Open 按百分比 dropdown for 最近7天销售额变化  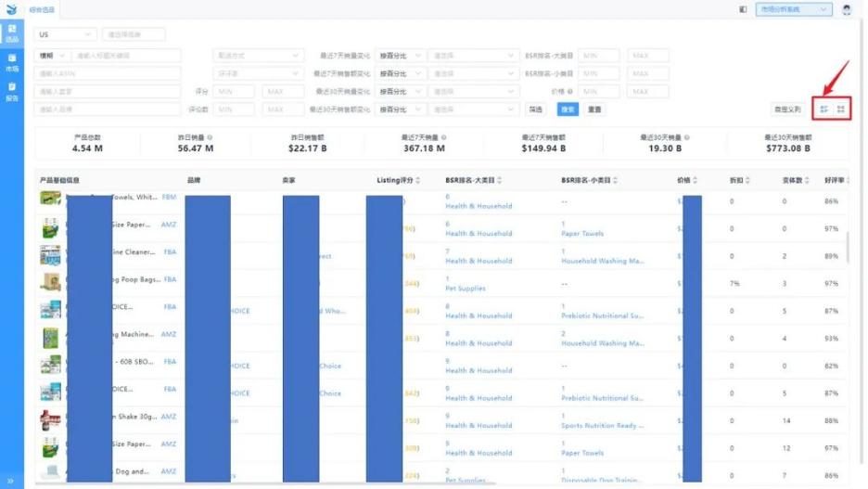pos(401,73)
